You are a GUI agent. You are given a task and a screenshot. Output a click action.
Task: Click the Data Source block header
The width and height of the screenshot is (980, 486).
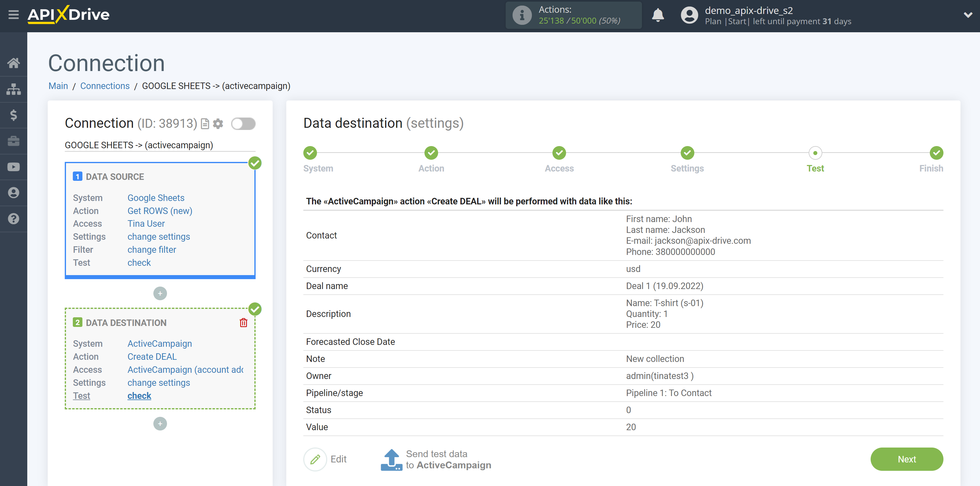pyautogui.click(x=115, y=177)
